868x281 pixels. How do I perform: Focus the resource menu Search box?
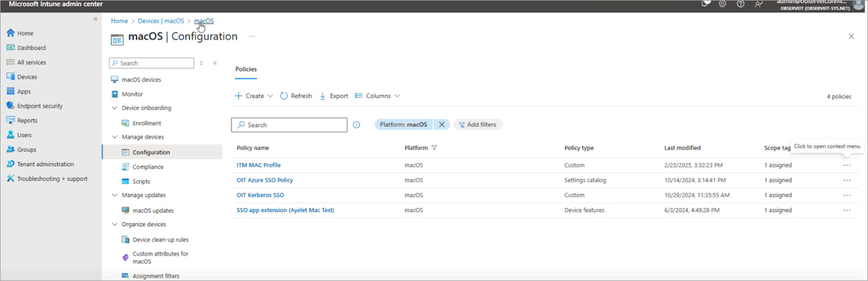(x=151, y=63)
